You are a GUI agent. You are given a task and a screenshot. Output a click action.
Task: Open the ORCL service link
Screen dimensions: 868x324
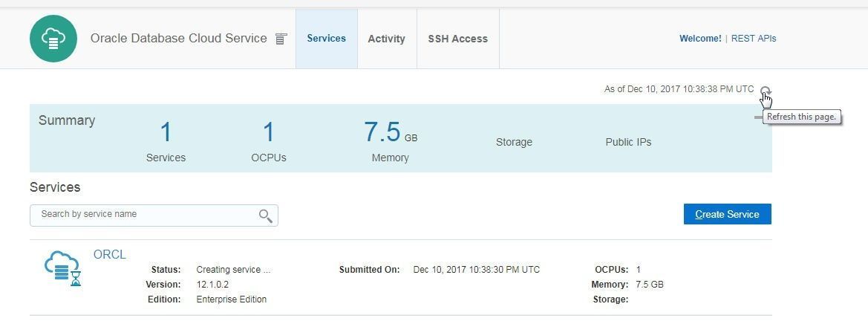point(110,255)
